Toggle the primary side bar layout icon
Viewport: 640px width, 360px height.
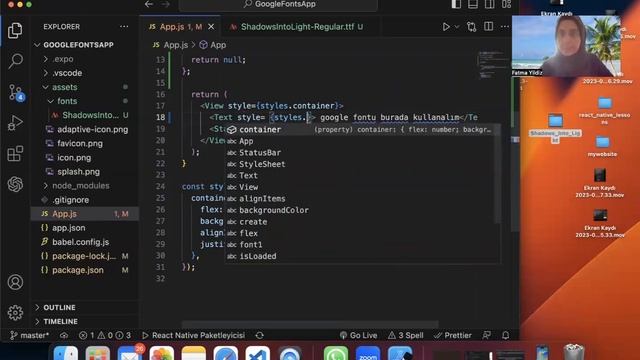click(456, 4)
